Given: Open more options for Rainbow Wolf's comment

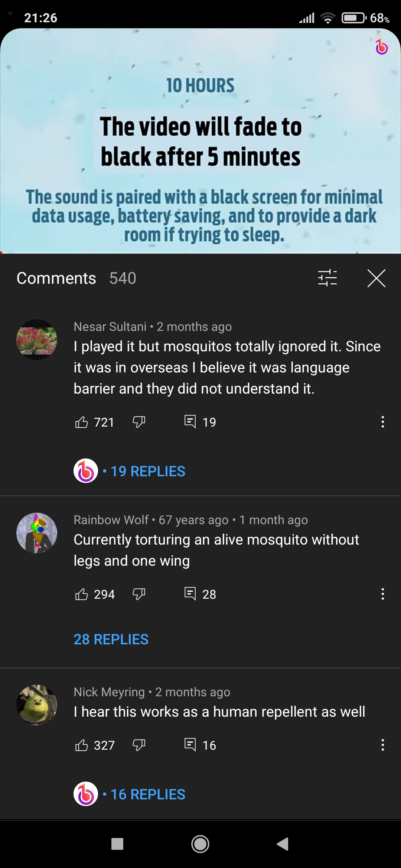Looking at the screenshot, I should click(382, 594).
